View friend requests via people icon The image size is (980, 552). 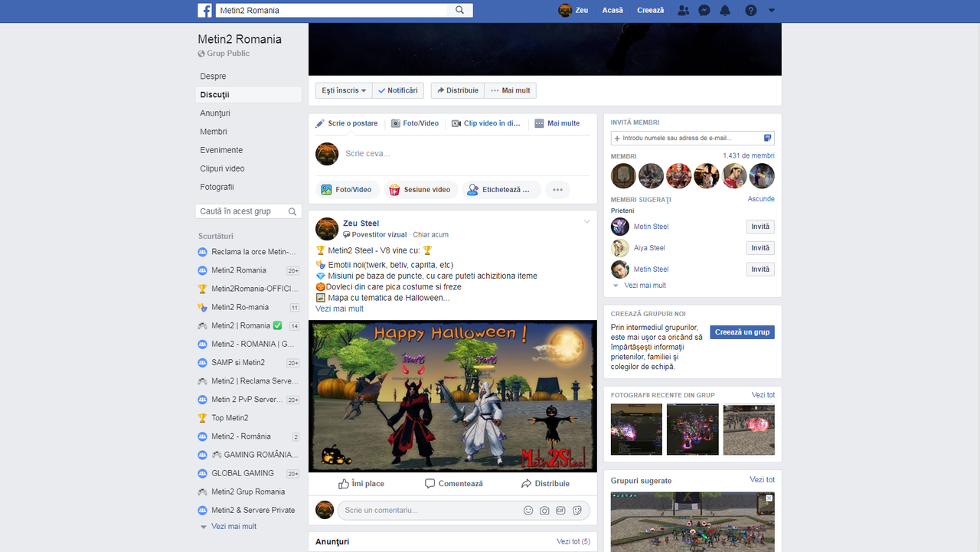[683, 10]
